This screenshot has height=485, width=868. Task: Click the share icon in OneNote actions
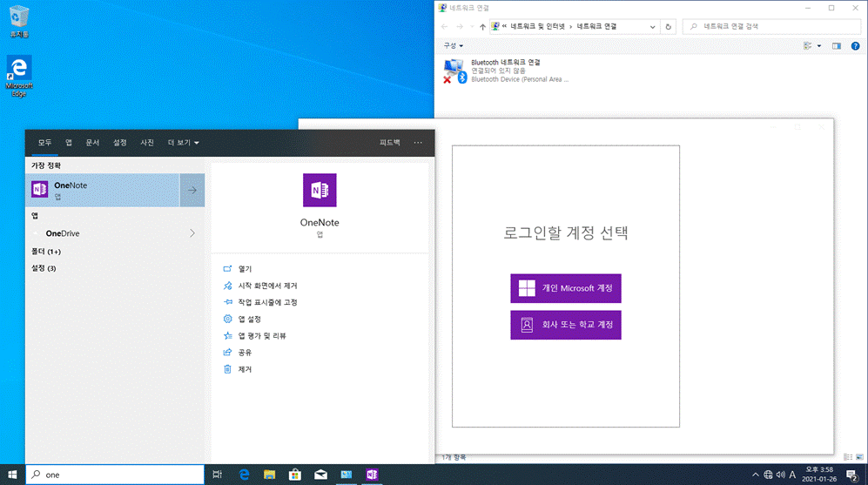[227, 352]
